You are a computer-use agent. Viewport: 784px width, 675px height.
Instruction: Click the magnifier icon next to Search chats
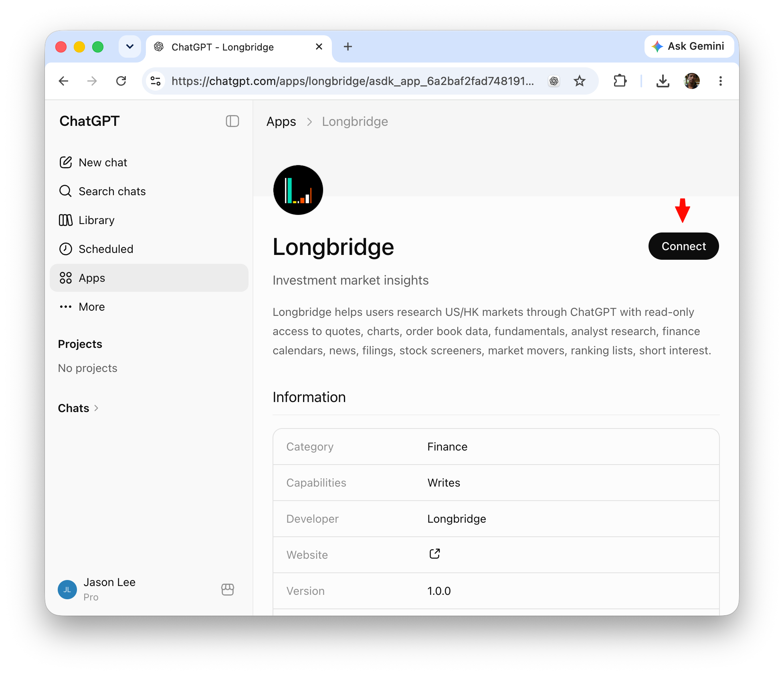(66, 191)
